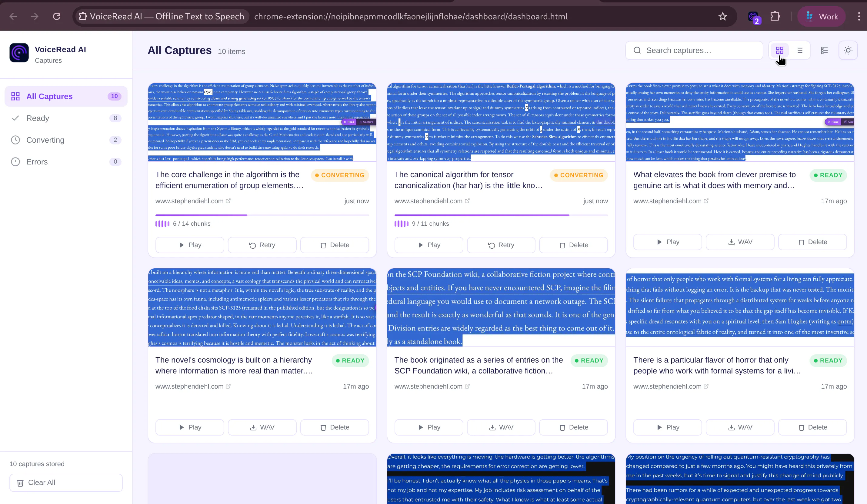The width and height of the screenshot is (867, 504).
Task: Toggle the light/dark theme
Action: coord(848,51)
